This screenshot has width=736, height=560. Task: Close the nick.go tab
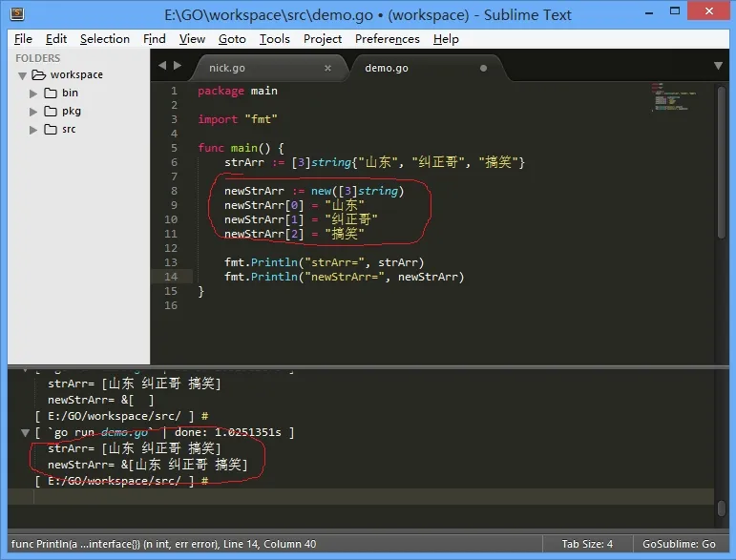pyautogui.click(x=327, y=69)
